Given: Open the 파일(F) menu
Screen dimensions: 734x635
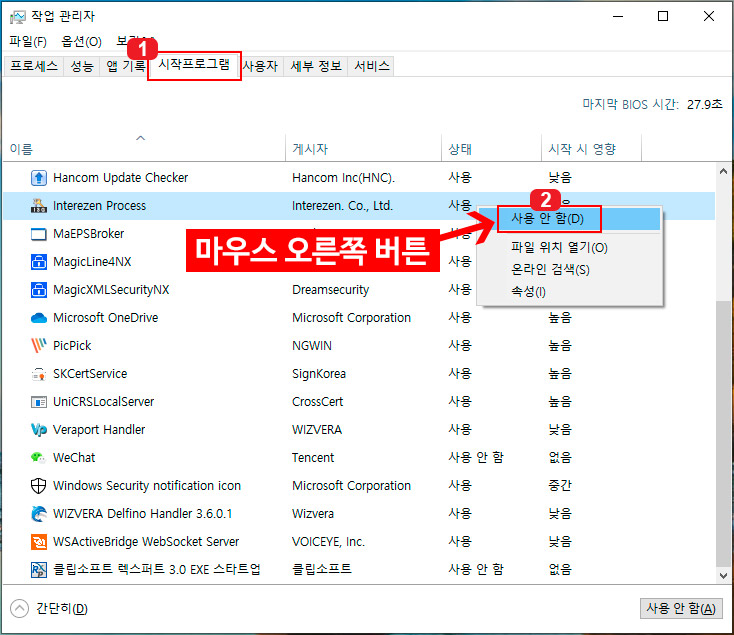Looking at the screenshot, I should coord(28,42).
